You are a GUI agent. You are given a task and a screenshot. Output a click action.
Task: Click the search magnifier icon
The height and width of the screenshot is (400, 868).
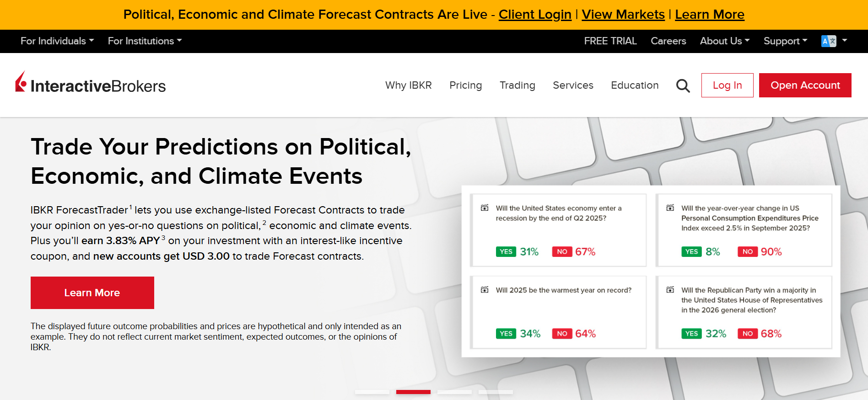(x=683, y=85)
